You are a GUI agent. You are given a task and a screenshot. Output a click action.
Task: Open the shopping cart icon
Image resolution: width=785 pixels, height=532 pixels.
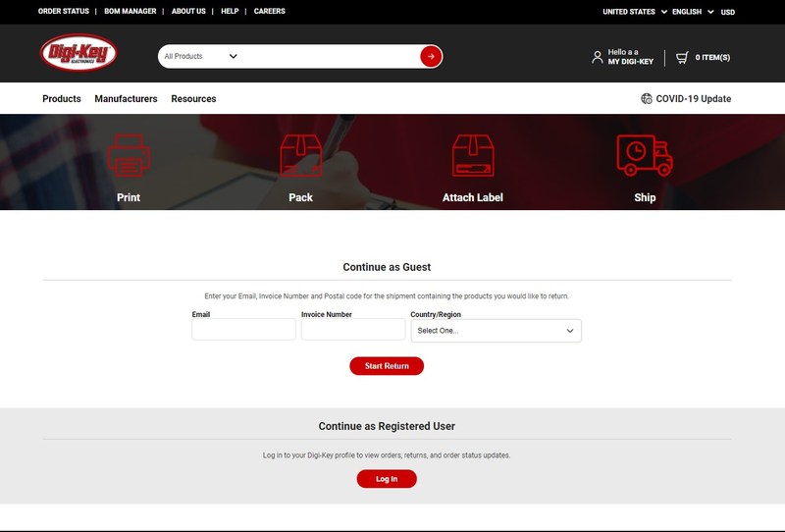pyautogui.click(x=682, y=57)
